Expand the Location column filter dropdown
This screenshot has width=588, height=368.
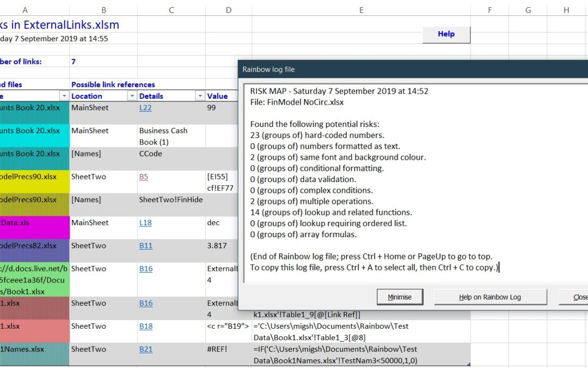[132, 96]
